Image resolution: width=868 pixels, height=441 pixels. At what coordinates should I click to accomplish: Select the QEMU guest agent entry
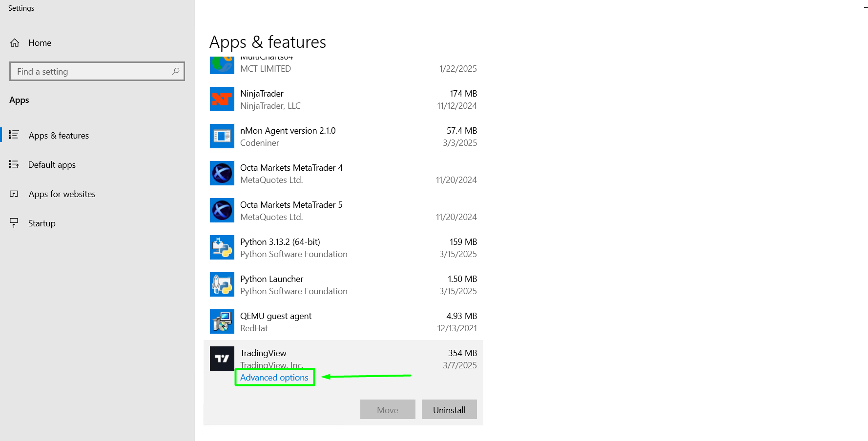[343, 322]
